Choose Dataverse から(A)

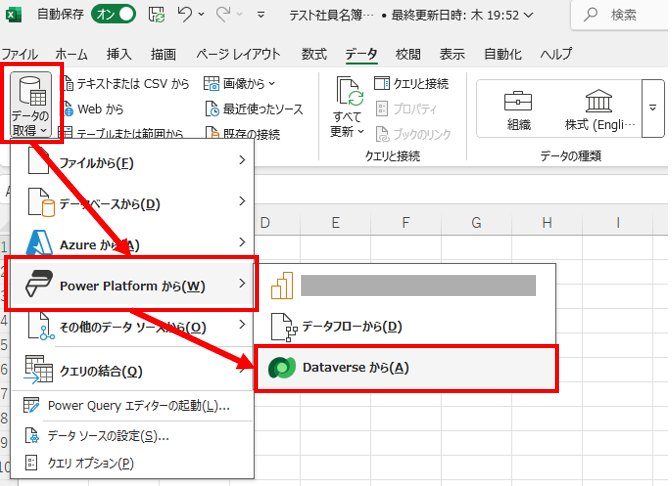point(406,368)
